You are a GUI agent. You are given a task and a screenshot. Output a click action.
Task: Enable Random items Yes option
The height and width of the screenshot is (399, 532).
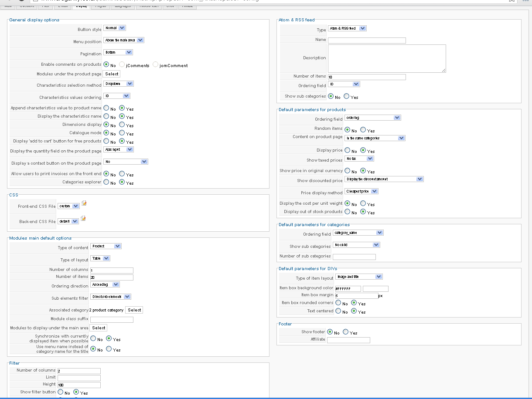click(363, 129)
